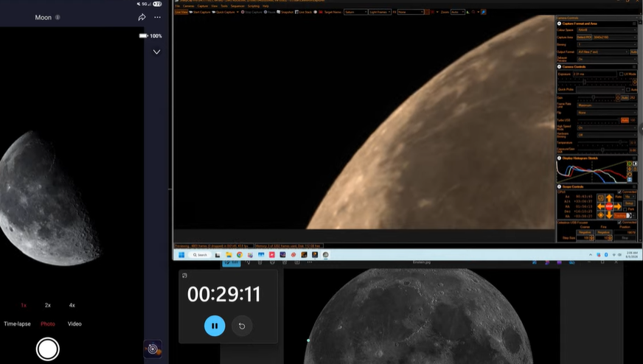Screen dimensions: 643x364
Task: Open SharpCap Sequencer menu
Action: [237, 6]
